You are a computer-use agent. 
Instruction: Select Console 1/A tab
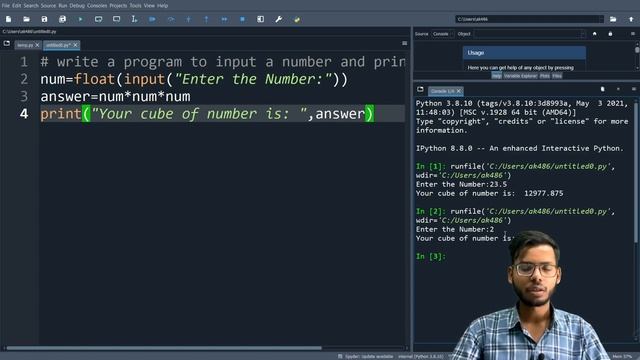(x=442, y=91)
